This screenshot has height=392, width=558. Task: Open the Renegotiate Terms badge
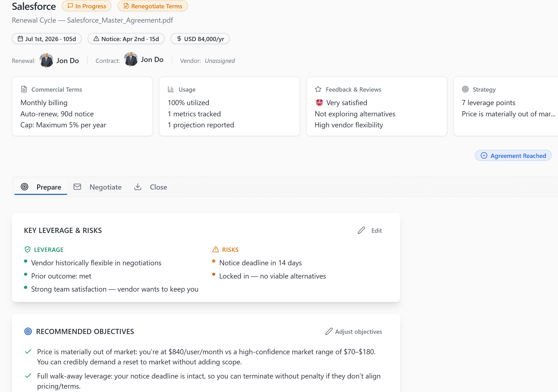point(153,6)
